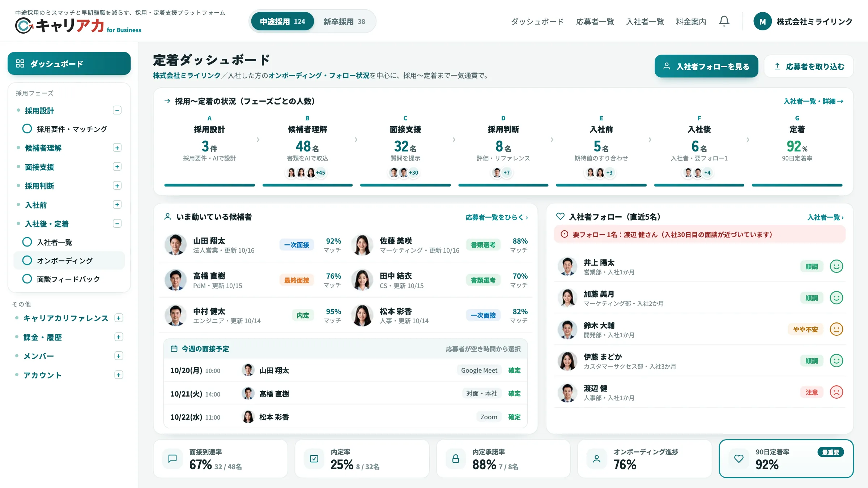Open 入社者一覧 in top navigation
Viewport: 868px width, 488px height.
(x=645, y=22)
